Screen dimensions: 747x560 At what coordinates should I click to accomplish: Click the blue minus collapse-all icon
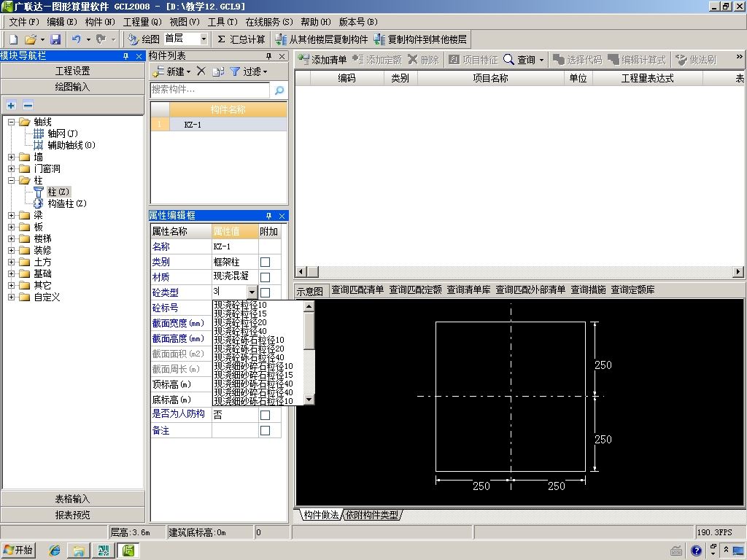point(28,106)
